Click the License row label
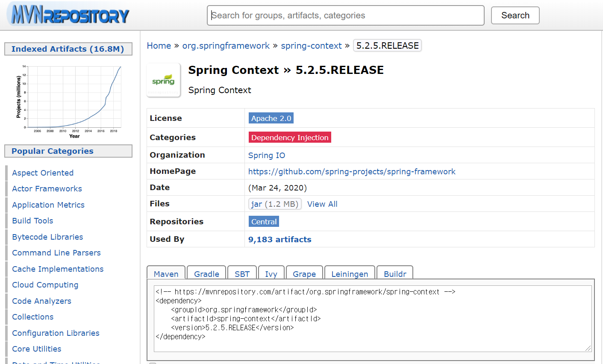 tap(166, 118)
